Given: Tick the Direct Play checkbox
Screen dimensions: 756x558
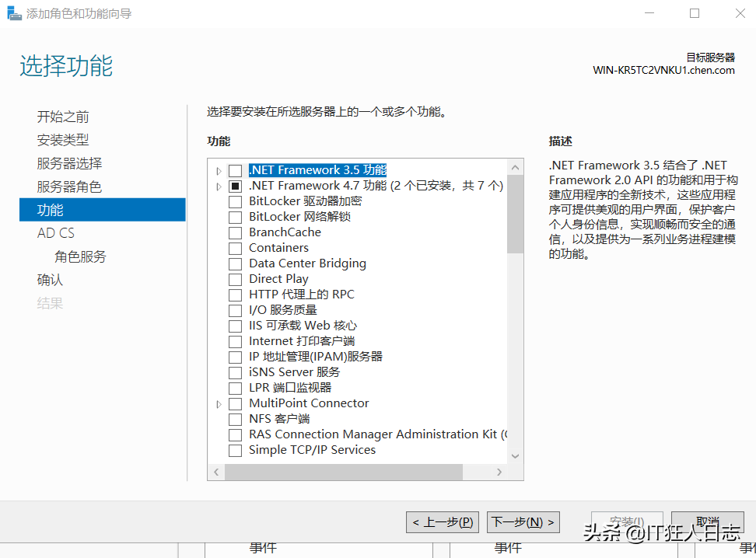Looking at the screenshot, I should click(x=236, y=279).
